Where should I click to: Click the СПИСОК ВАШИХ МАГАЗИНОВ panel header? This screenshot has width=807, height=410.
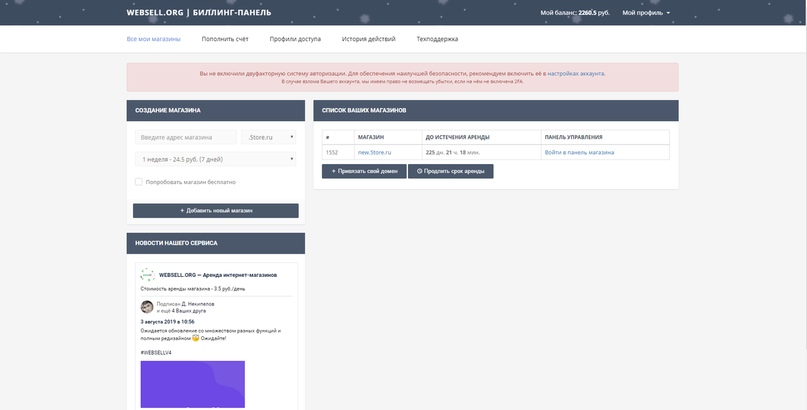[496, 111]
